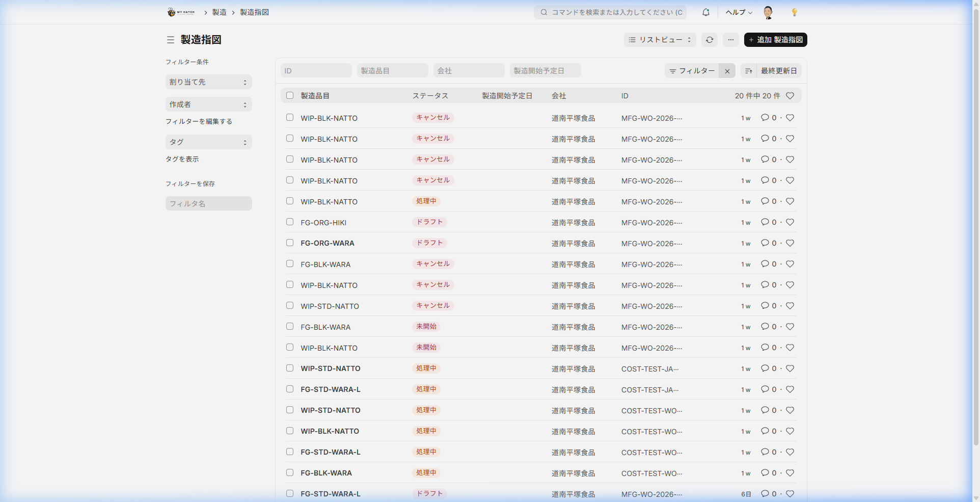The width and height of the screenshot is (980, 502).
Task: Click フィルターを編集する link
Action: coord(199,121)
